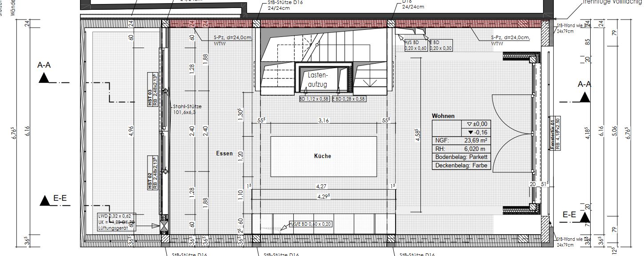Screen dimensions: 644x256
Task: Click the Deckenbelag: Farbe field
Action: pyautogui.click(x=461, y=166)
